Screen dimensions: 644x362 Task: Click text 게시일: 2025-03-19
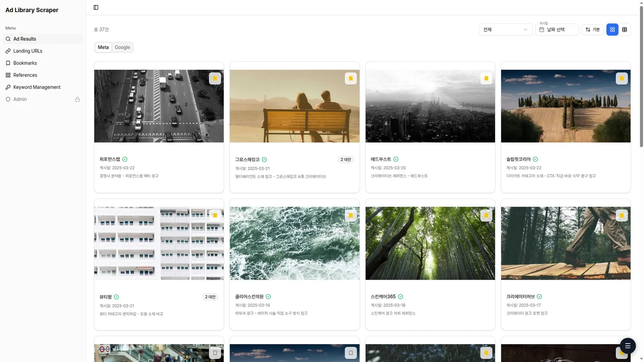tap(252, 305)
